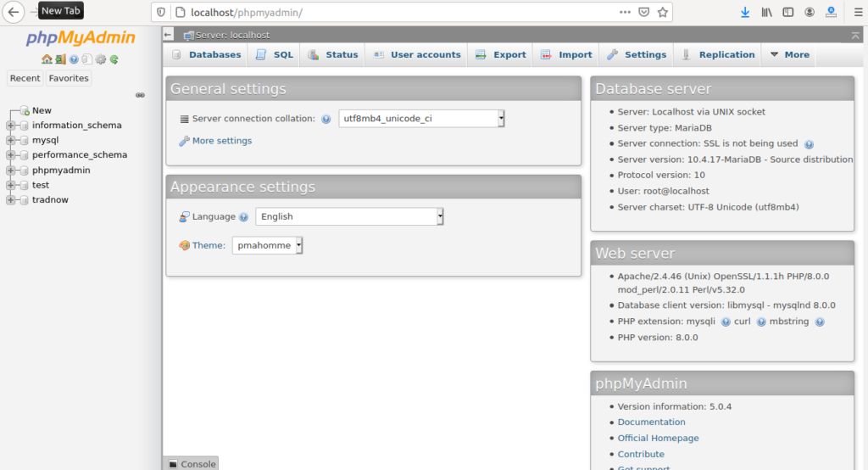Click help icon after curl extension
The image size is (868, 470).
tap(761, 322)
